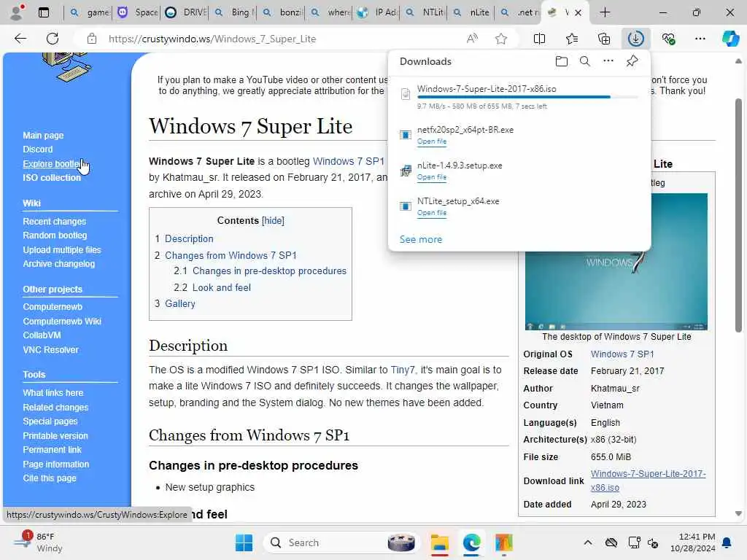Activate the Read aloud icon

tap(472, 39)
